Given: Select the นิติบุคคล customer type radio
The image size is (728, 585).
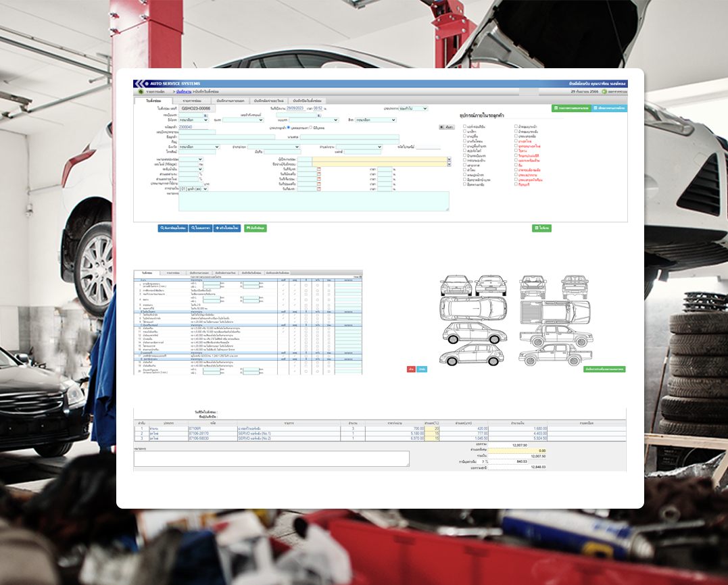Looking at the screenshot, I should 311,127.
